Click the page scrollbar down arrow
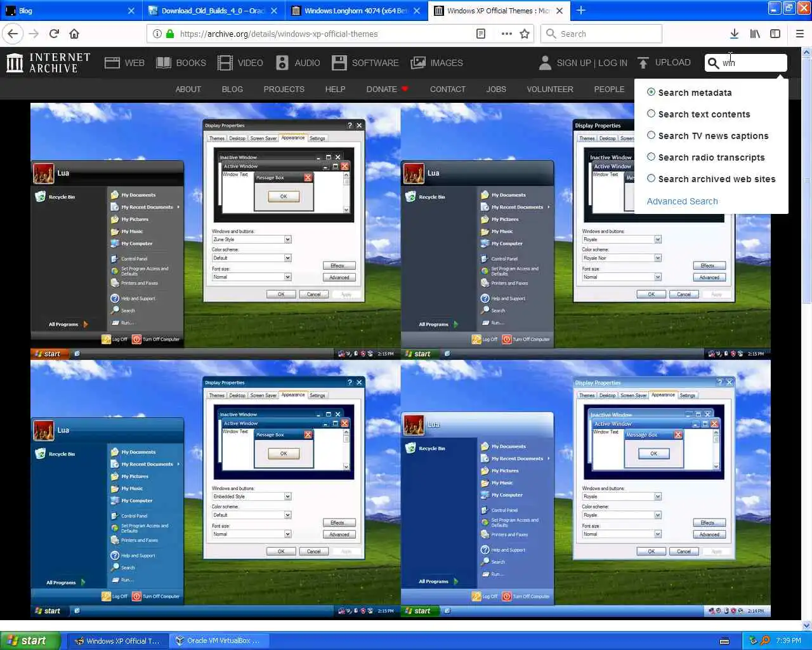This screenshot has height=650, width=812. tap(807, 625)
